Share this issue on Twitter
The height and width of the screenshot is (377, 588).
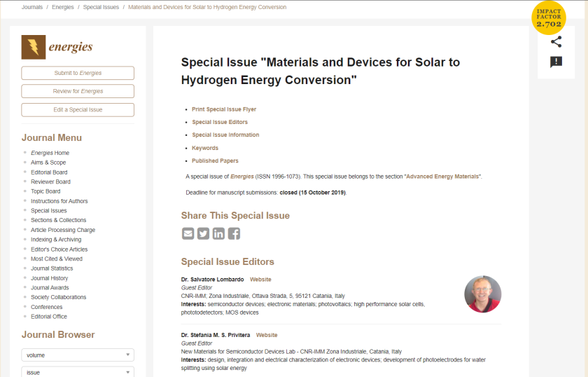(203, 233)
